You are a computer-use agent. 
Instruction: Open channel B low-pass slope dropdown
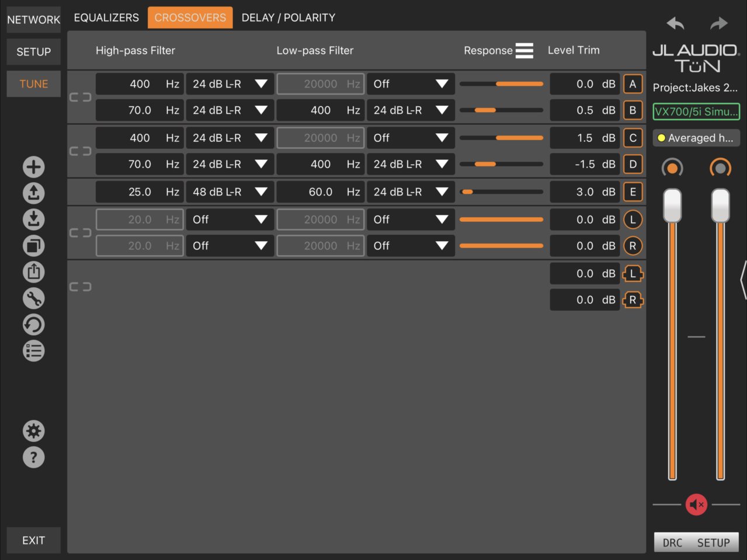[x=411, y=110]
